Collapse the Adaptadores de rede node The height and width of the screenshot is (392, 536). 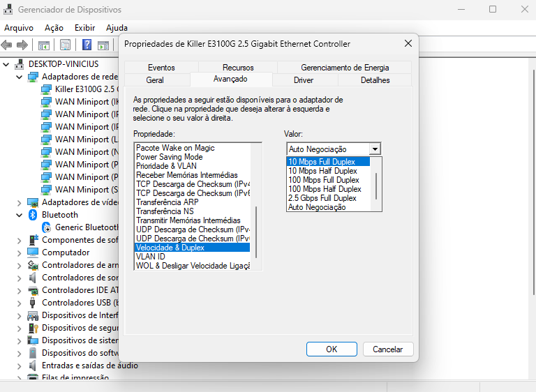(x=19, y=77)
